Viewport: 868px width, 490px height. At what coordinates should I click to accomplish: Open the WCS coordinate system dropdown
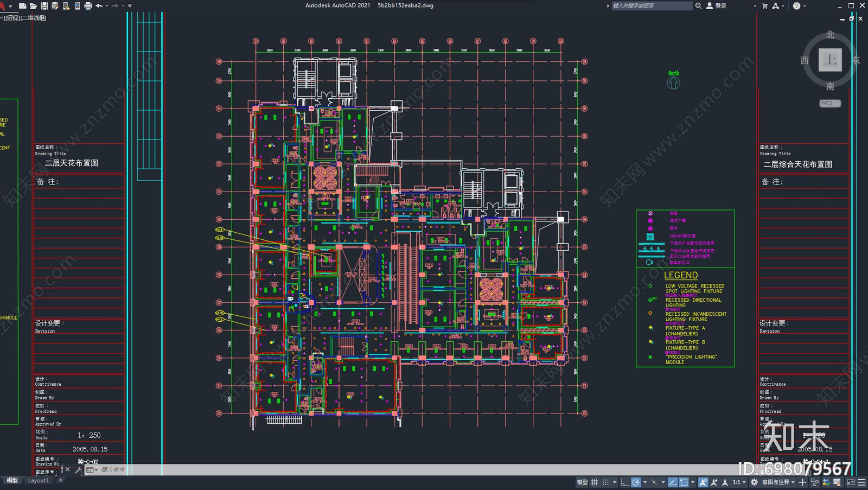(830, 103)
